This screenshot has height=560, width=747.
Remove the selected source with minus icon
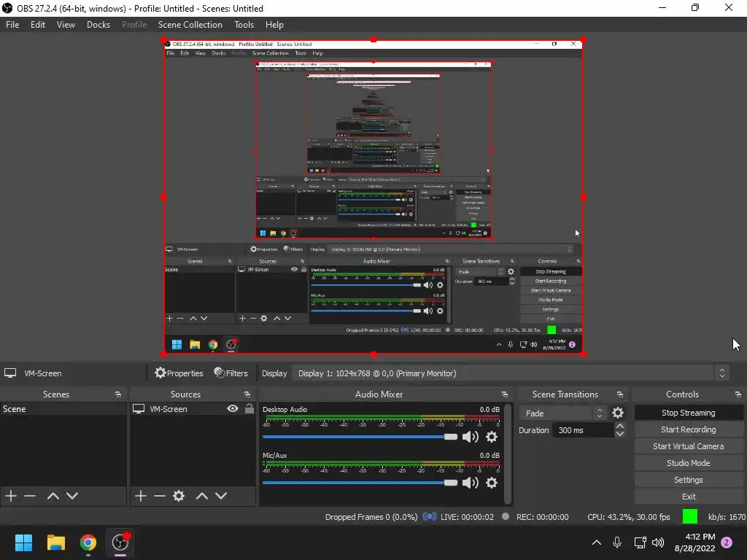[160, 496]
